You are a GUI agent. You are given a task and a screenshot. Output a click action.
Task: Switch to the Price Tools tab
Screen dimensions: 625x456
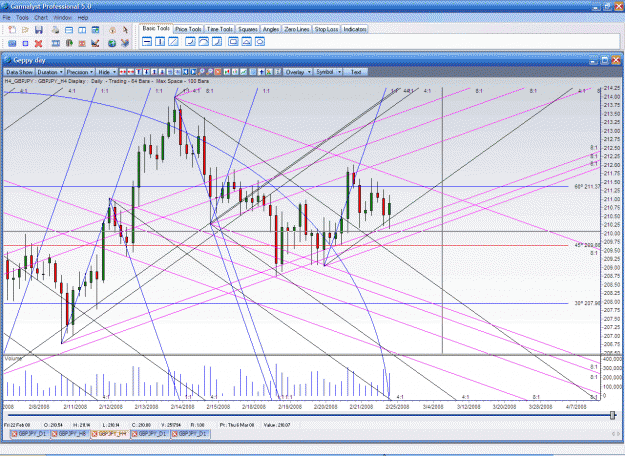pos(188,29)
